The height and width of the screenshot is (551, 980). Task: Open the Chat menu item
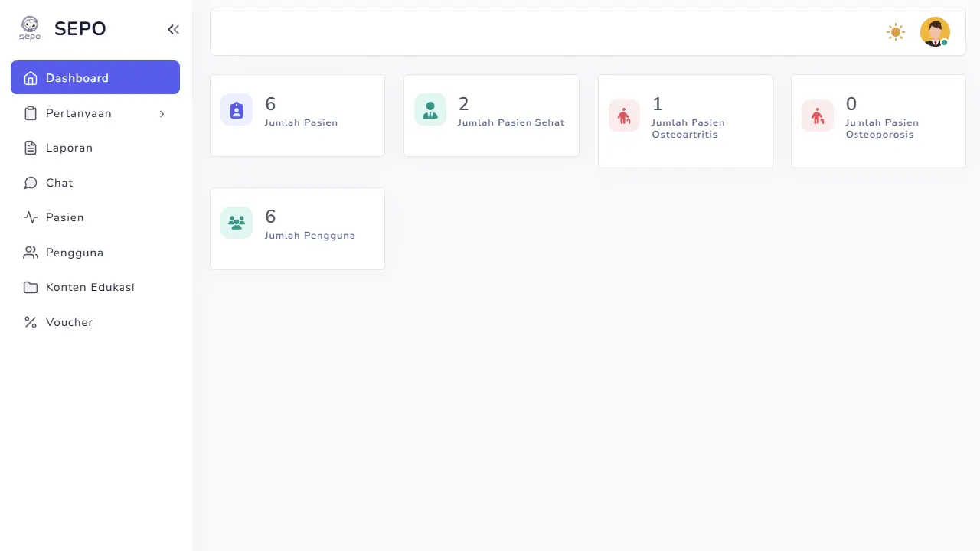96,183
